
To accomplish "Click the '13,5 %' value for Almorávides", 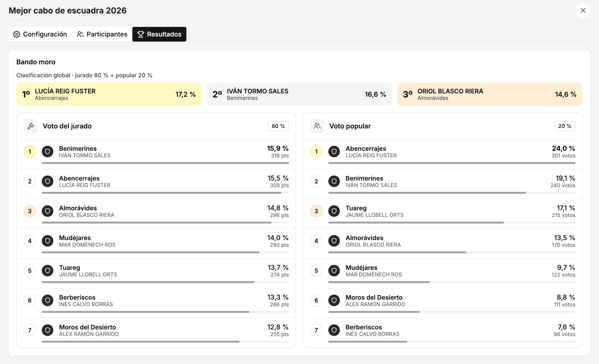I will 564,238.
